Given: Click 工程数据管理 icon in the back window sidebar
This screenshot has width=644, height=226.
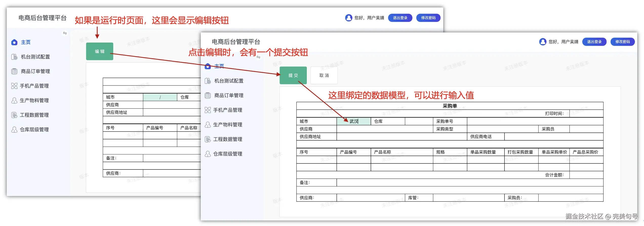Looking at the screenshot, I should (x=14, y=115).
